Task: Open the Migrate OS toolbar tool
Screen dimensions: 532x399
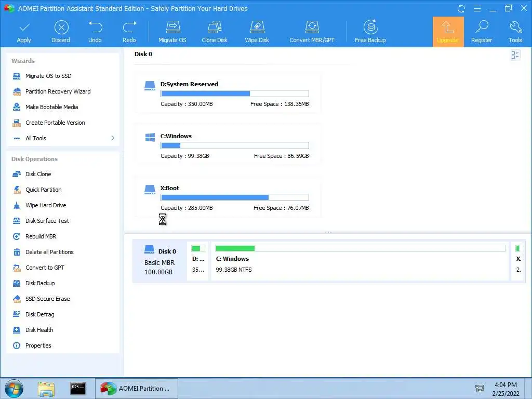Action: coord(172,33)
